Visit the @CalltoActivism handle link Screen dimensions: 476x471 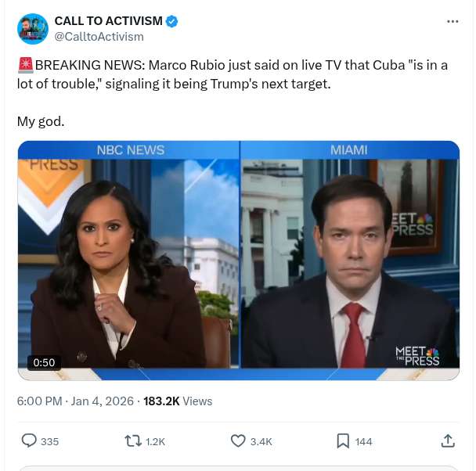pyautogui.click(x=99, y=37)
